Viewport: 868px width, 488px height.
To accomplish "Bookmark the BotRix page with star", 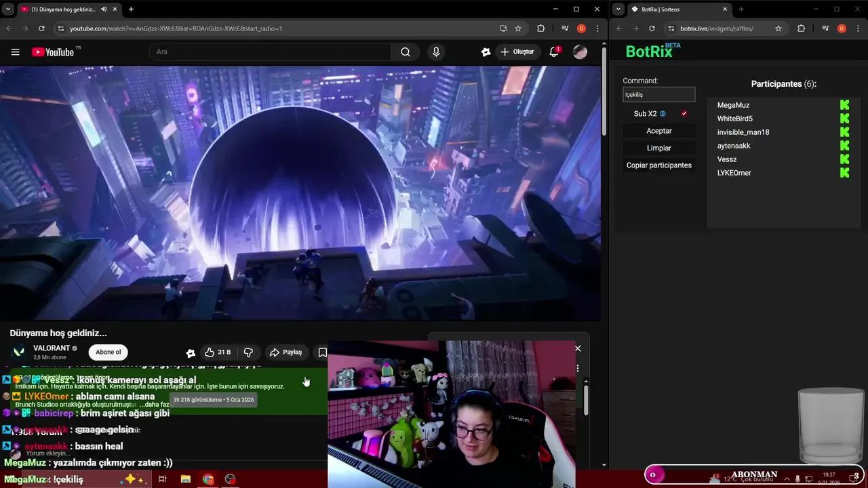I will (x=778, y=28).
